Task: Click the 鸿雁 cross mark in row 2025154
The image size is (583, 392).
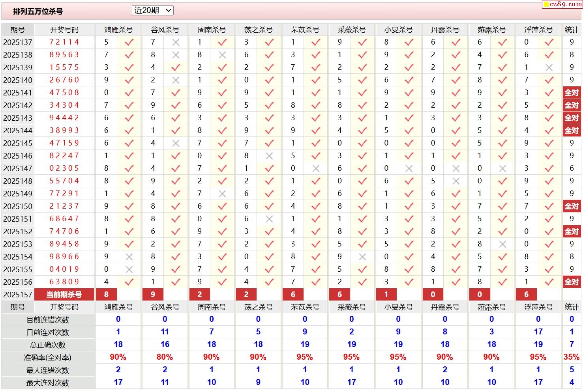Action: point(129,257)
